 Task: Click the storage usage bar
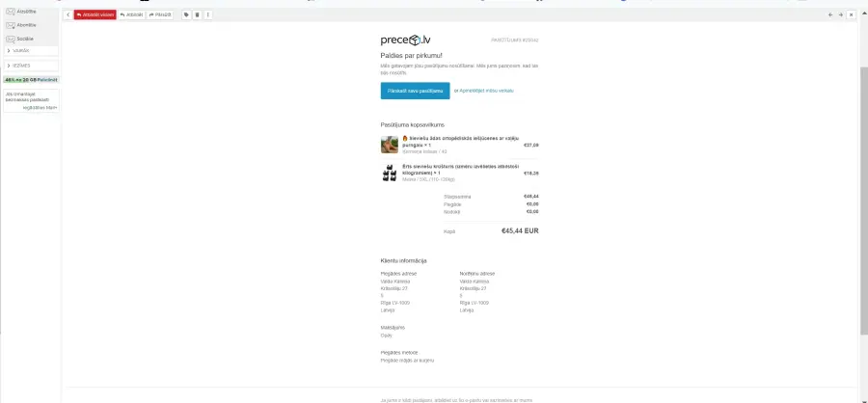click(x=31, y=80)
